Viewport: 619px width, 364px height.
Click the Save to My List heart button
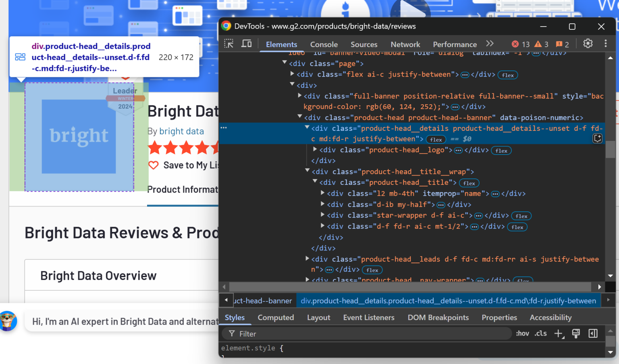154,165
